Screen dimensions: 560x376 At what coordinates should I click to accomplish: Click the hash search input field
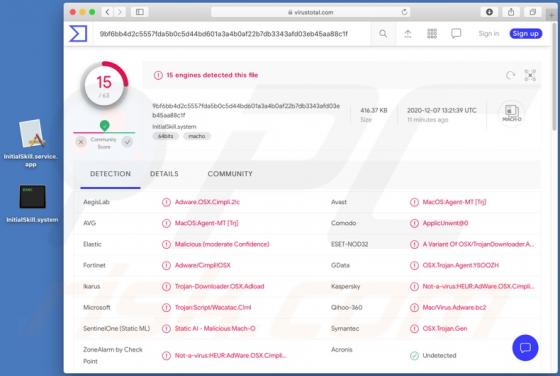232,34
